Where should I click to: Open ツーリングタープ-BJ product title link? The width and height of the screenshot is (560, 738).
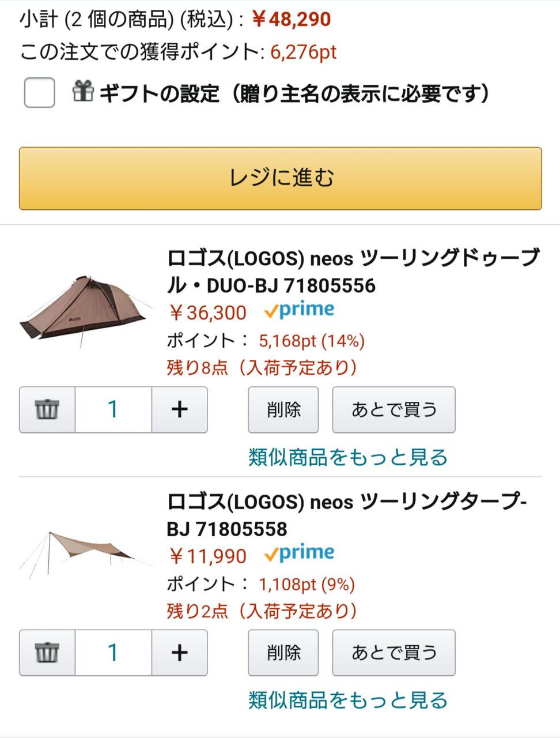(x=346, y=515)
